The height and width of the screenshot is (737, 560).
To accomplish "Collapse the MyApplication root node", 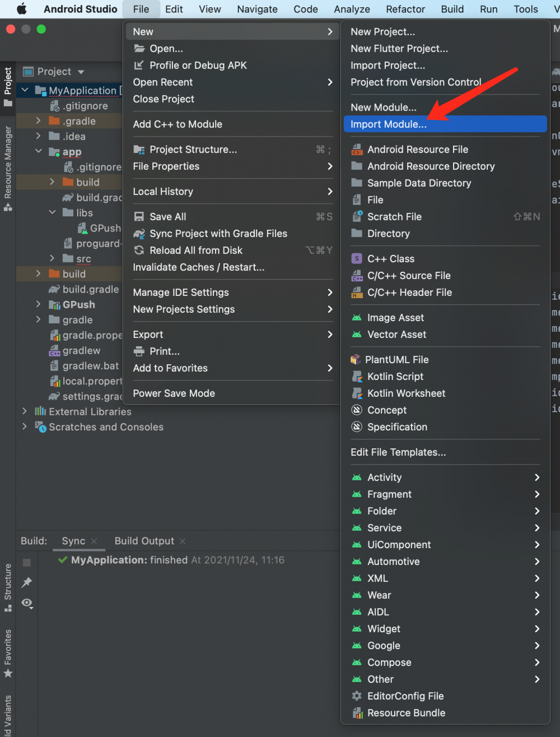I will (x=25, y=90).
